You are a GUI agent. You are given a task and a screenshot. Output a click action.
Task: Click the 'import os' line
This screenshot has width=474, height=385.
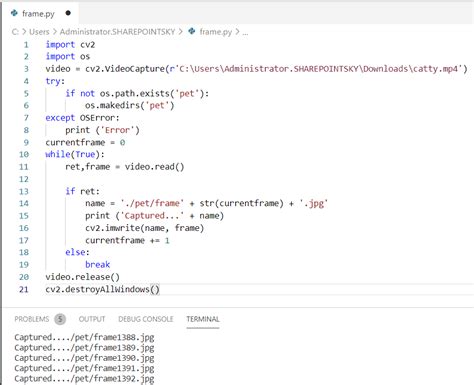coord(68,56)
